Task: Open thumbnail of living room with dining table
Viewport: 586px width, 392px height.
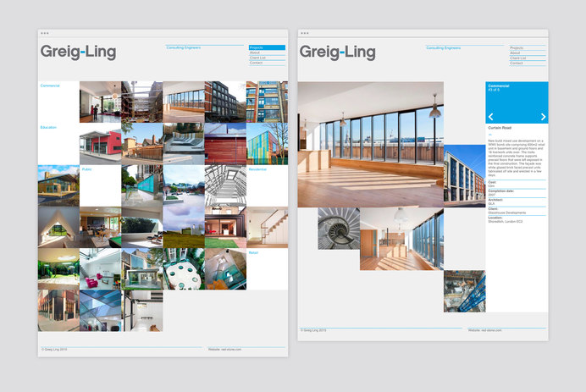Action: (100, 227)
